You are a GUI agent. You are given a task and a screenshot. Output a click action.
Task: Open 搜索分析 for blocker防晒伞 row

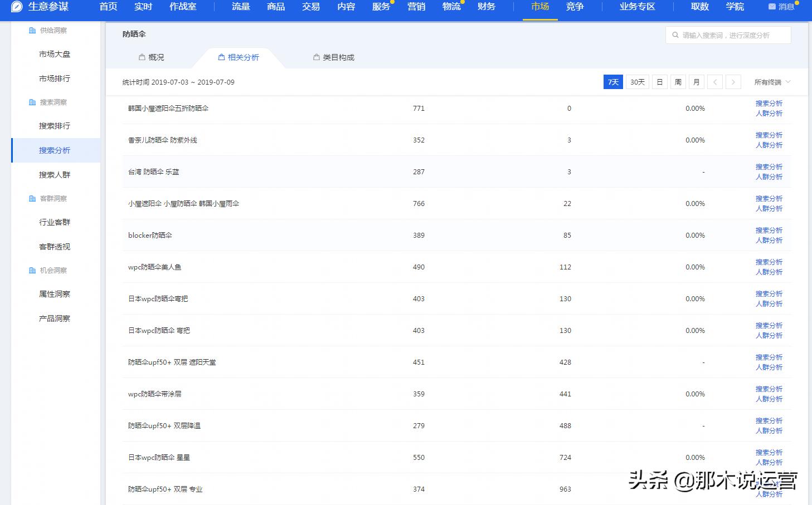coord(769,230)
